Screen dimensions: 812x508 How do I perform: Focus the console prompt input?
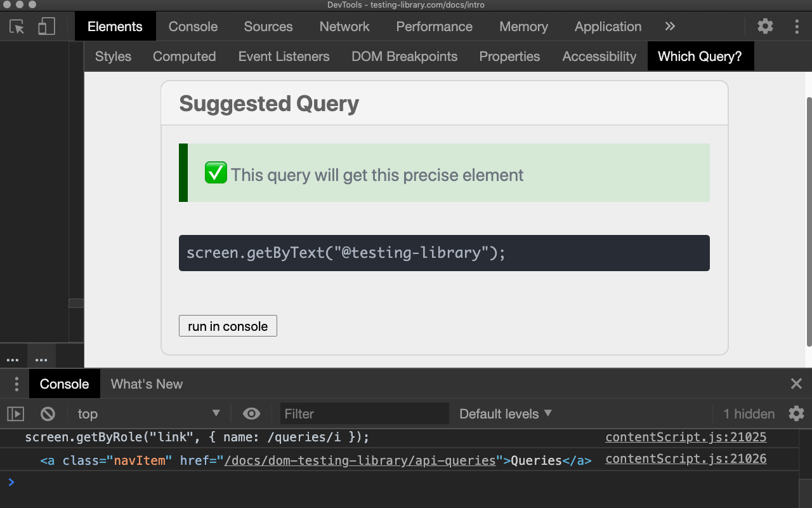pos(406,483)
